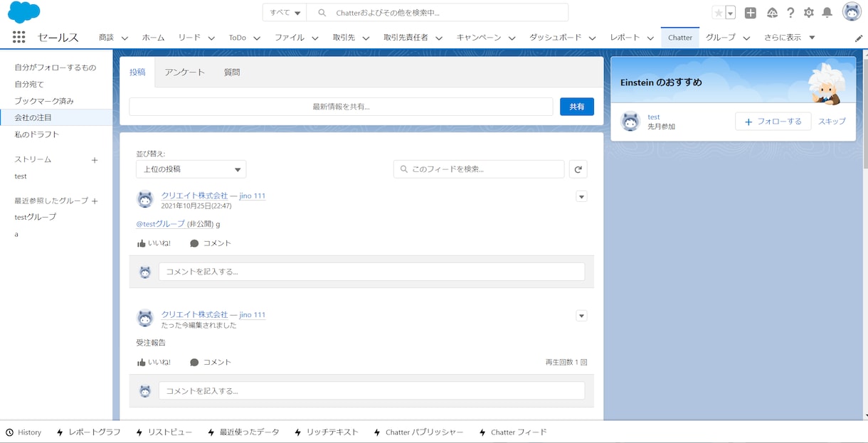Screen dimensions: 868x443
Task: Open 最近使ったデータ utility item
Action: 243,432
